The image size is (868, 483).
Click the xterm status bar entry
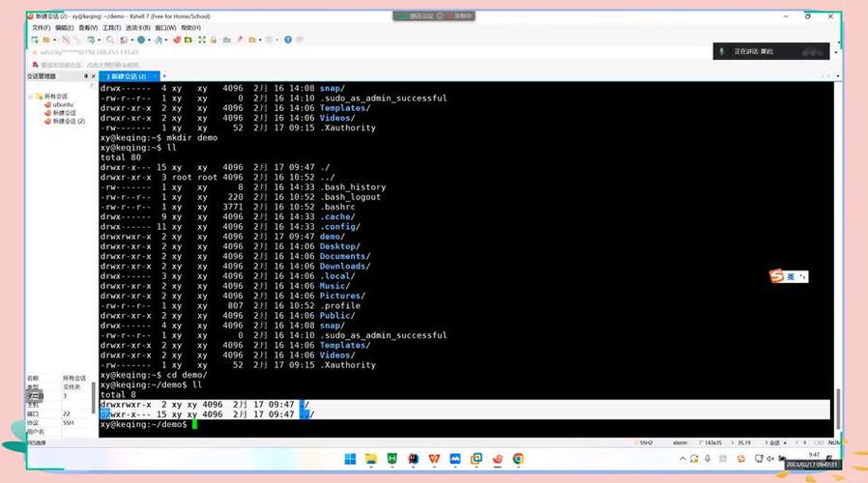click(680, 443)
